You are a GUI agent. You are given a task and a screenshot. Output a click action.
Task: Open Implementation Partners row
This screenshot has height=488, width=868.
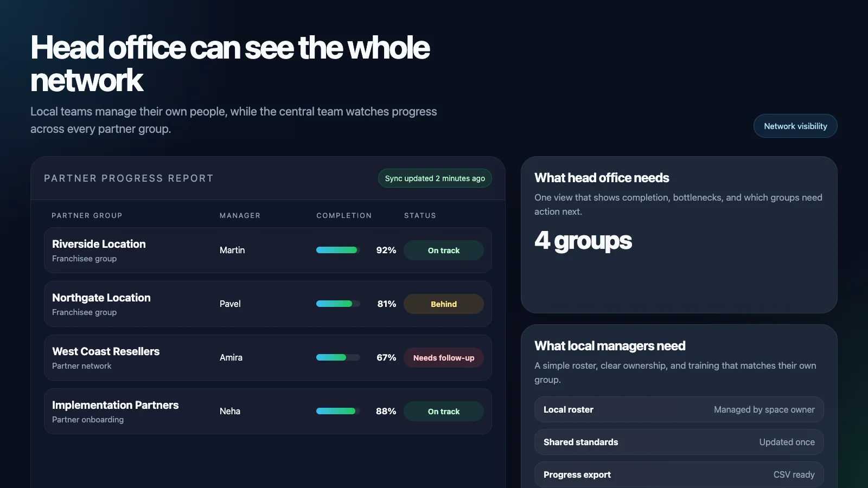click(x=268, y=411)
